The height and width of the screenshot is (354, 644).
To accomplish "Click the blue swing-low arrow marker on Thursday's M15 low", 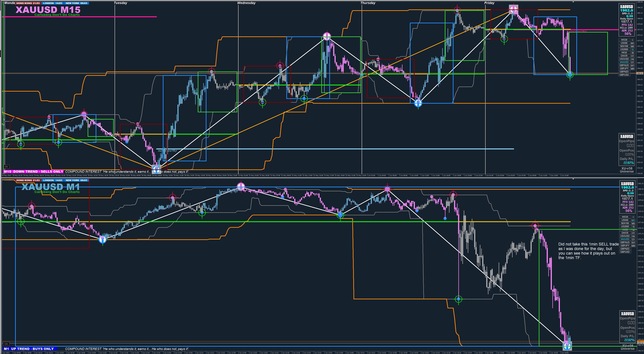I will click(418, 103).
